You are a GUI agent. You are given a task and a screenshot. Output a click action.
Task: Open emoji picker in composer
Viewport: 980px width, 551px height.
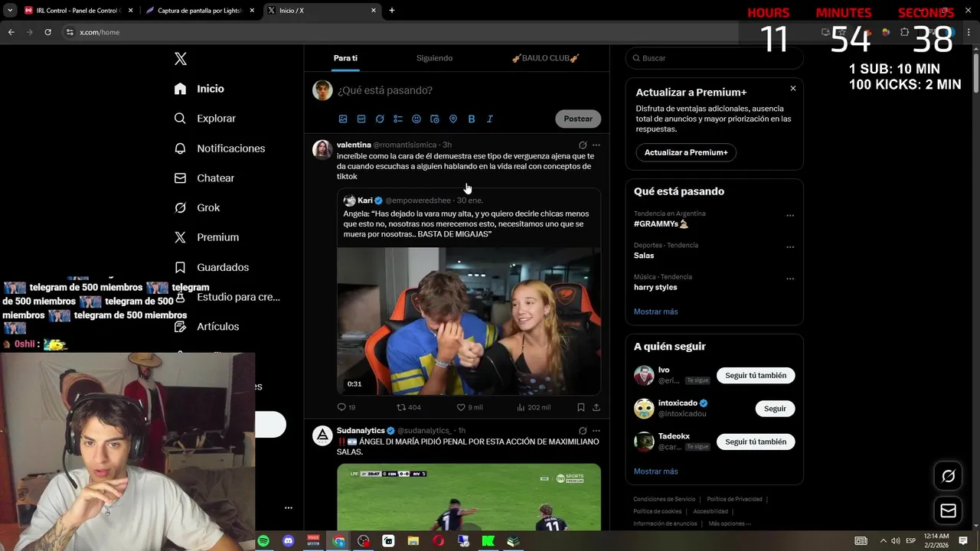(416, 119)
